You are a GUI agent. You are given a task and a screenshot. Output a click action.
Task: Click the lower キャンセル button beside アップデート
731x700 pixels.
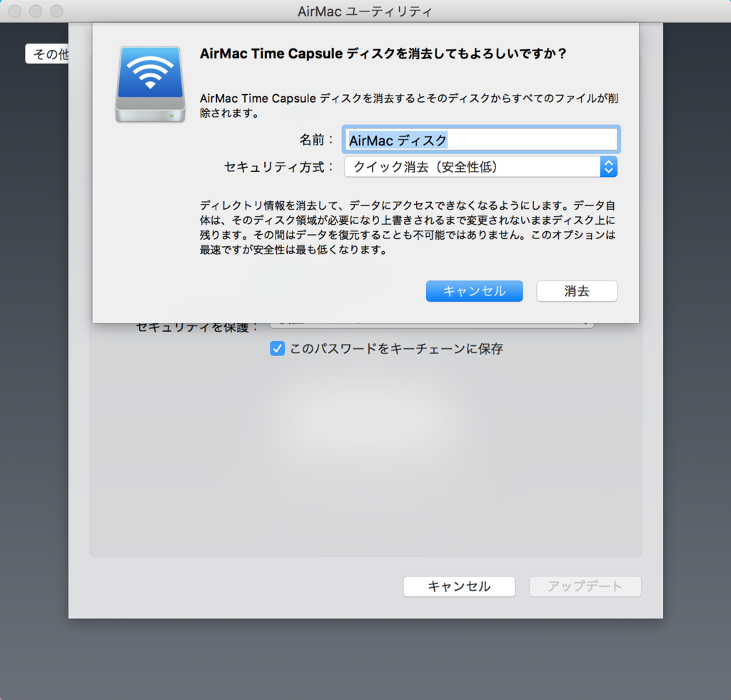click(459, 587)
